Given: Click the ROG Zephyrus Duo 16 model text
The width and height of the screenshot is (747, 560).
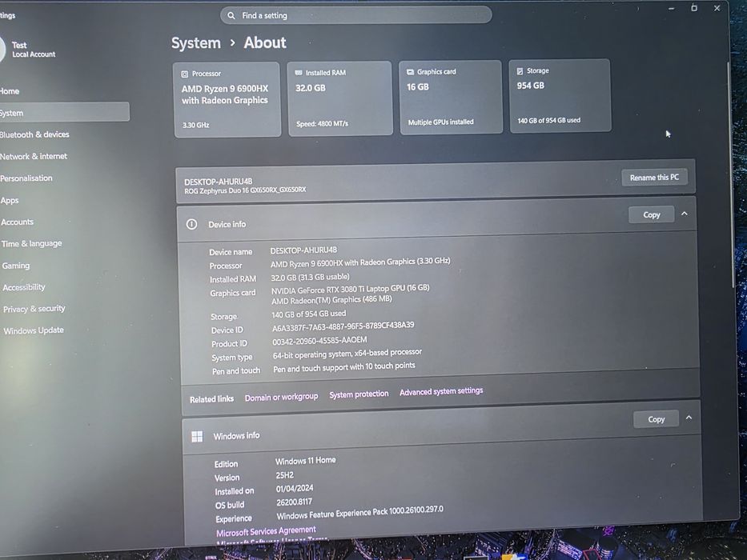Looking at the screenshot, I should coord(245,190).
